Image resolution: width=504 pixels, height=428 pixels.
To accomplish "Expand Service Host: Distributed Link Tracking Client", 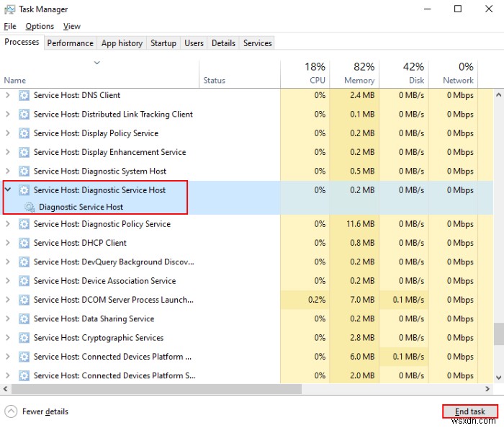I will (x=8, y=114).
